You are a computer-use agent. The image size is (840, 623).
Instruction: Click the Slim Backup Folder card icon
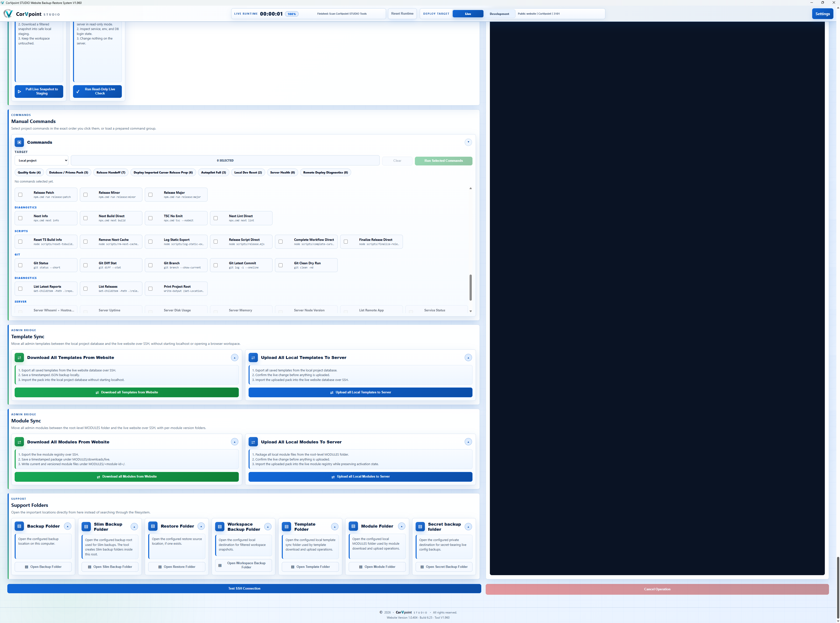point(86,526)
